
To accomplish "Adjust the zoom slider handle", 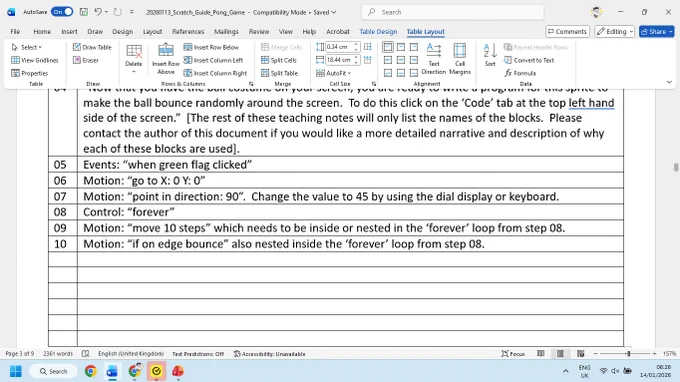I will tap(628, 354).
